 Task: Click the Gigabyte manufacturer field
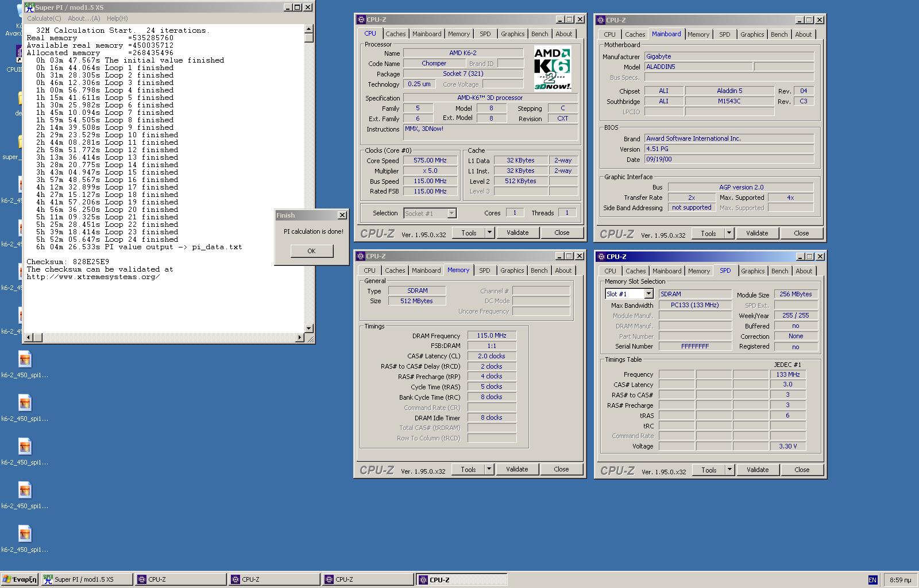click(x=729, y=56)
